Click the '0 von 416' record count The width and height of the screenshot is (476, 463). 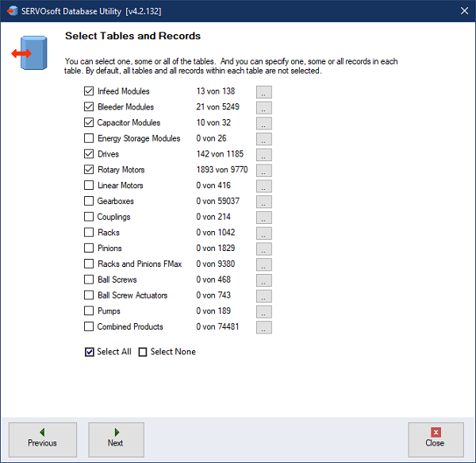[213, 185]
